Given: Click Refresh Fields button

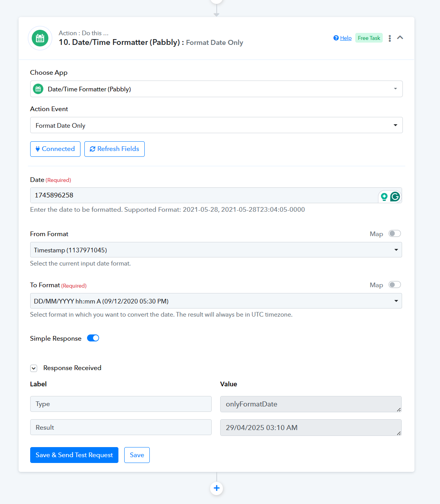Looking at the screenshot, I should tap(115, 149).
